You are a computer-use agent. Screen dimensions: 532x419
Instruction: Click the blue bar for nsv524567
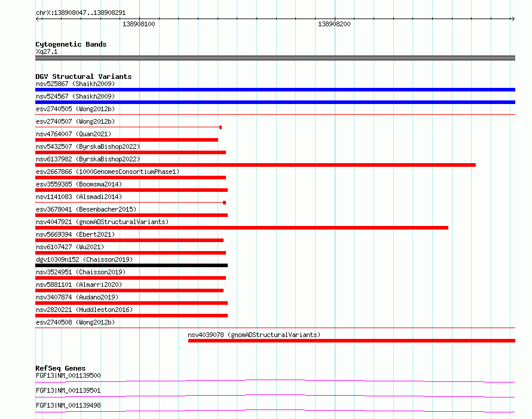[275, 102]
